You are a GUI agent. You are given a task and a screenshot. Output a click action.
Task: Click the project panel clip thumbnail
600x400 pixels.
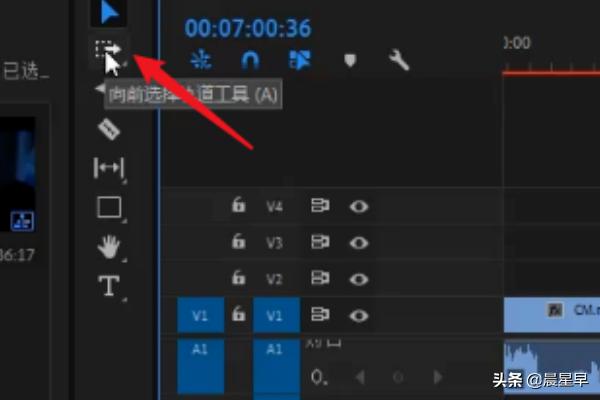coord(18,174)
